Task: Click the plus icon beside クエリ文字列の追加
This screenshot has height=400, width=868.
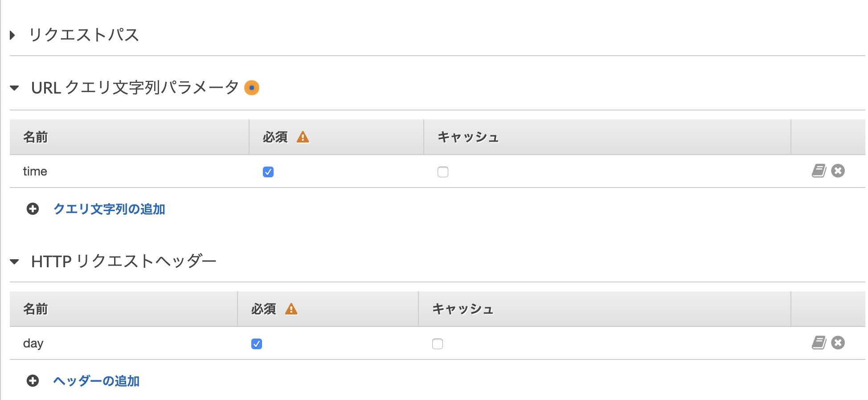Action: 32,209
